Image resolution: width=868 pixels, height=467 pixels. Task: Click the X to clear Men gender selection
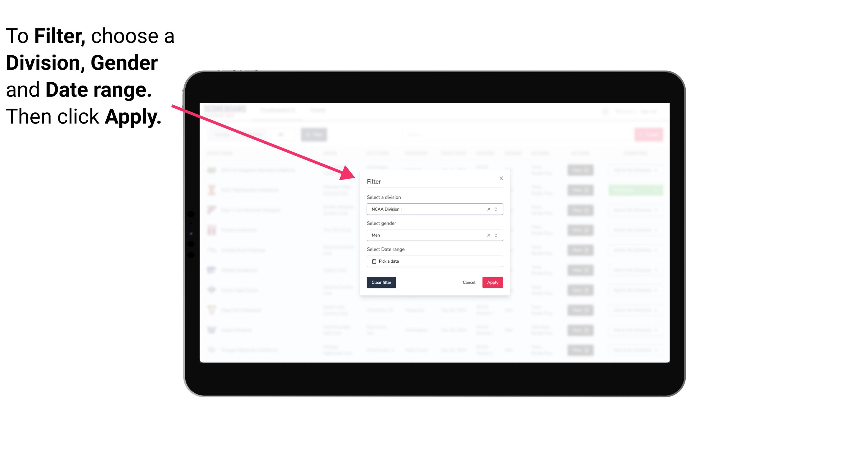[x=488, y=235]
